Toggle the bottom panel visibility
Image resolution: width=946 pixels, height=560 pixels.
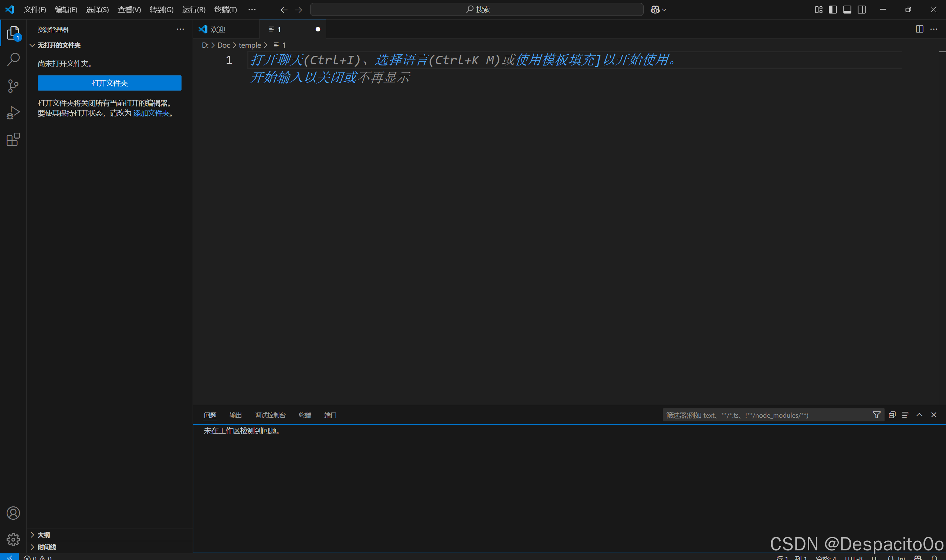click(847, 10)
